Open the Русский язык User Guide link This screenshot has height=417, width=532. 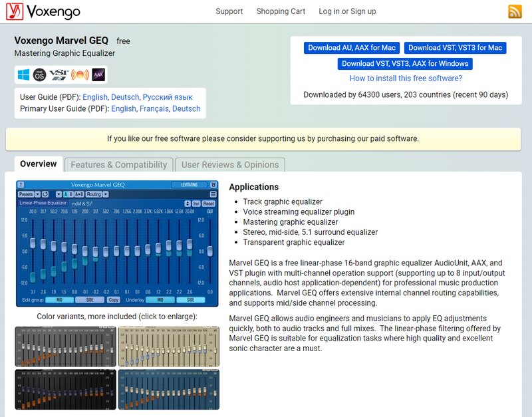click(x=168, y=97)
